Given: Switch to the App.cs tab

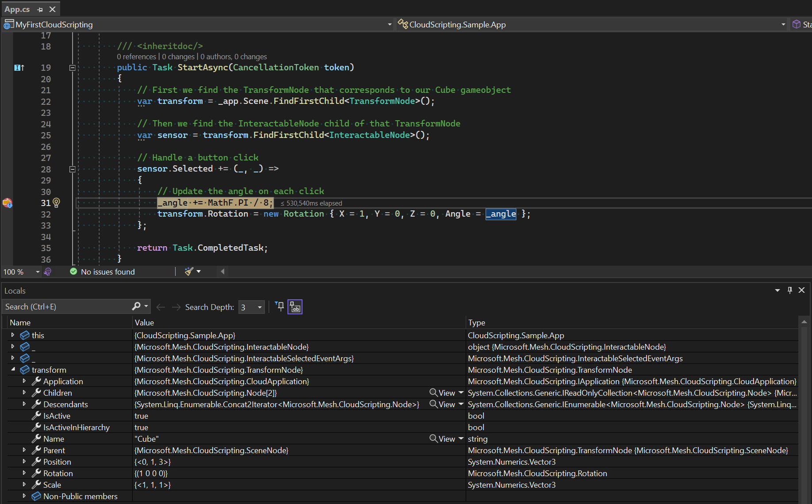Looking at the screenshot, I should coord(17,9).
